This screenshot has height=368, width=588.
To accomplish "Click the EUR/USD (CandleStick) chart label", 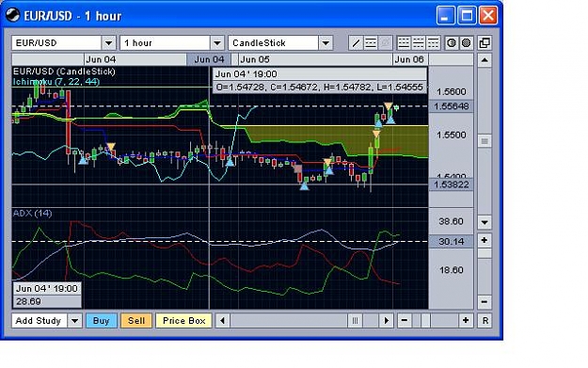I will tap(64, 72).
